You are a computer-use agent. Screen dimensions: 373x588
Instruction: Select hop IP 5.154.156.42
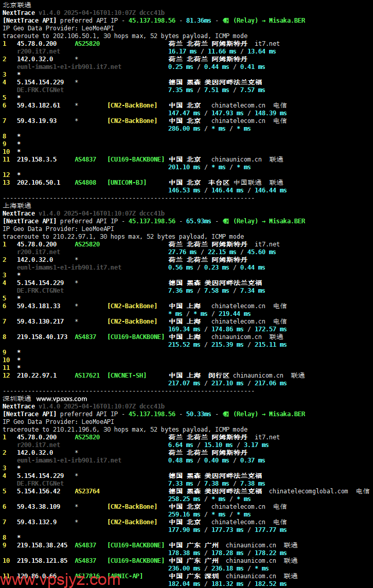[x=39, y=491]
